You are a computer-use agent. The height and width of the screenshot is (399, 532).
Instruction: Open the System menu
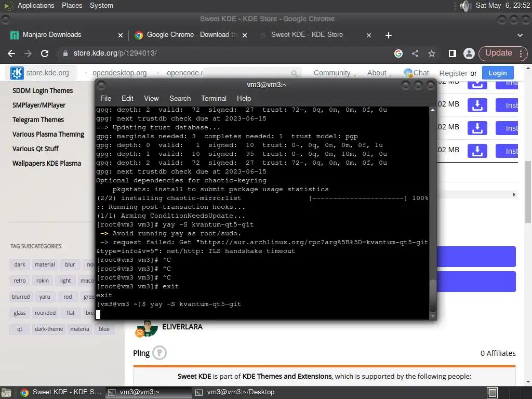(x=101, y=5)
